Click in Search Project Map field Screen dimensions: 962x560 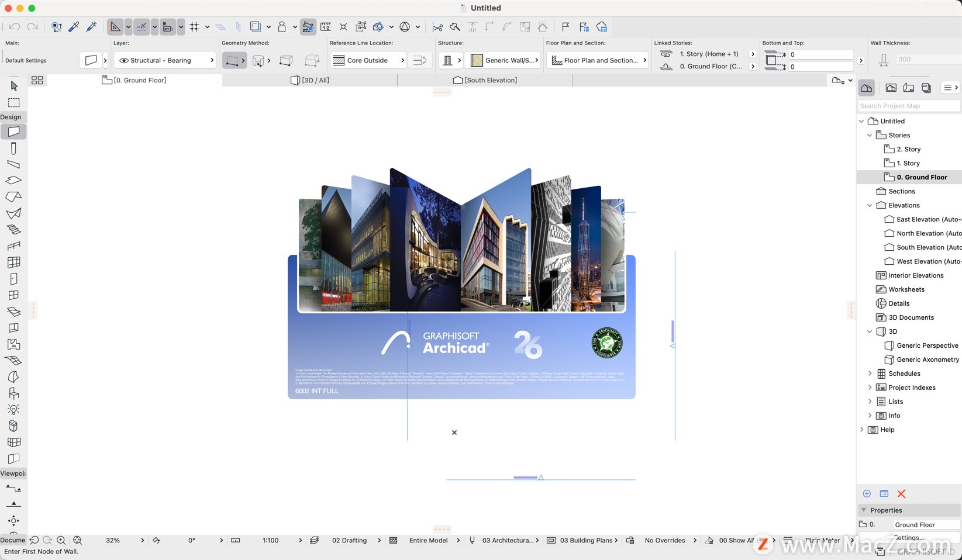909,106
